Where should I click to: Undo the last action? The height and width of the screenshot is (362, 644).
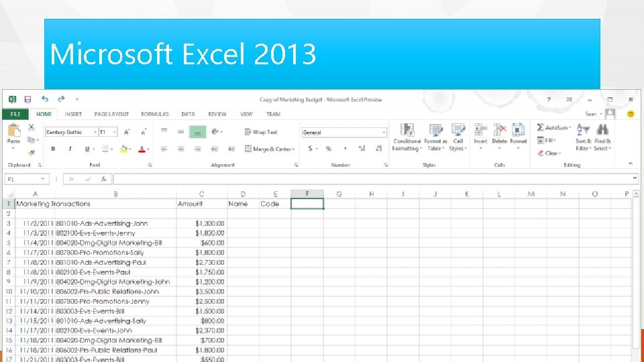coord(45,99)
